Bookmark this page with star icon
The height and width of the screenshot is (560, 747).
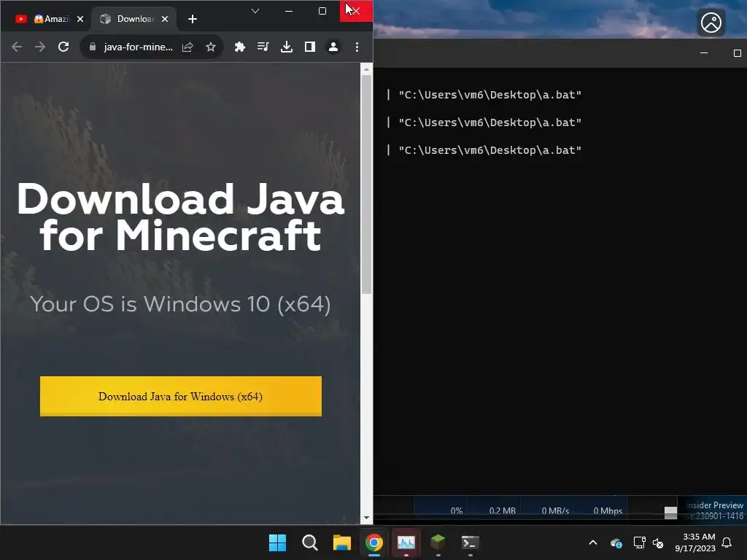(x=211, y=47)
